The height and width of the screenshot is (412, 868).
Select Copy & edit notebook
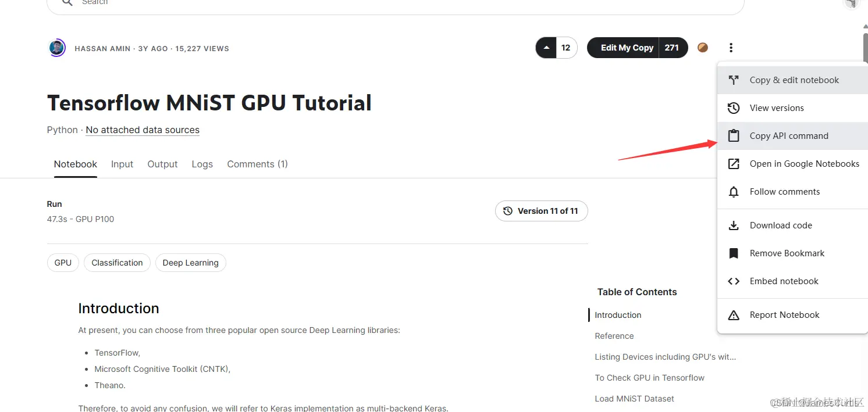792,80
